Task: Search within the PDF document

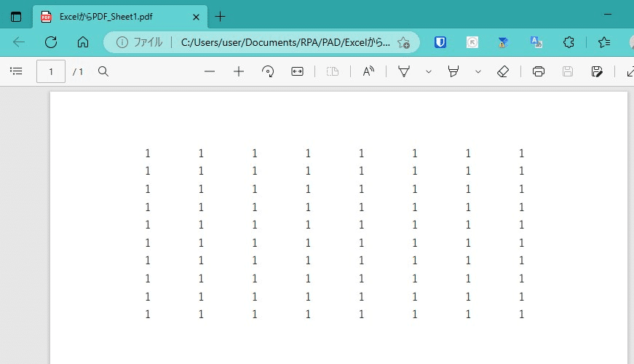Action: tap(103, 71)
